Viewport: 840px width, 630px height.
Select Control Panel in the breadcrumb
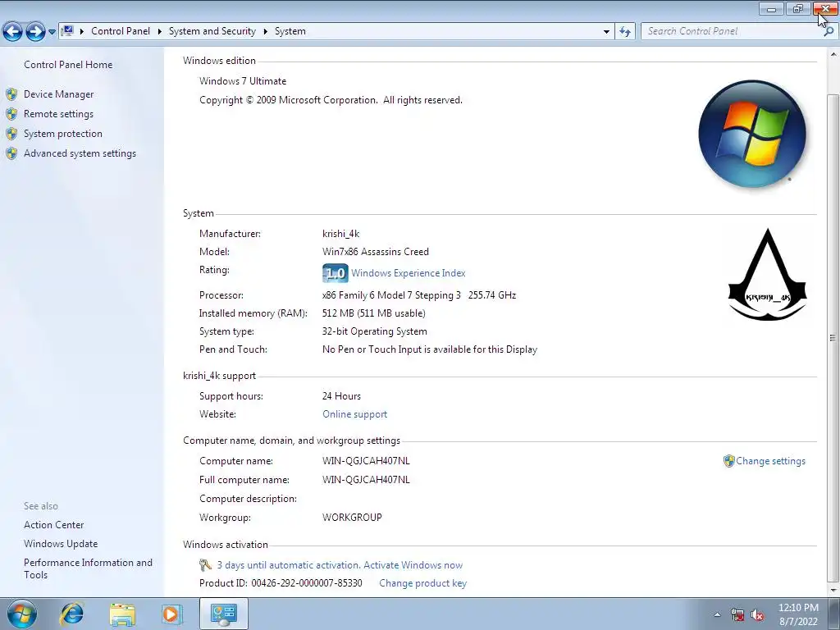121,31
